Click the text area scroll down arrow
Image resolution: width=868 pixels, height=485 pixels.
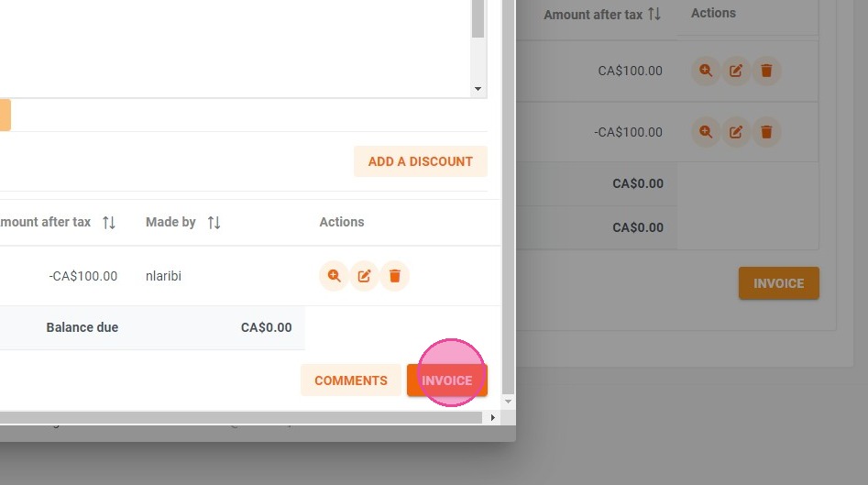478,89
